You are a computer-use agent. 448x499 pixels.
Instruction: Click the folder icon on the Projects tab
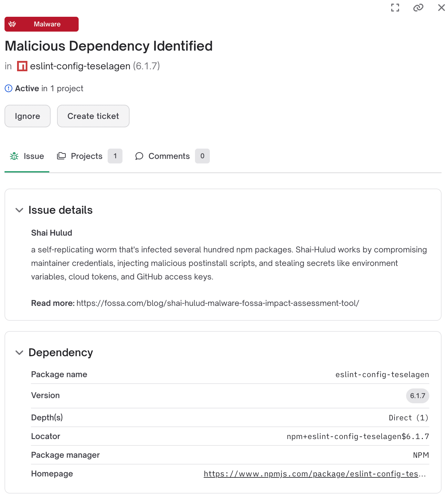point(62,156)
